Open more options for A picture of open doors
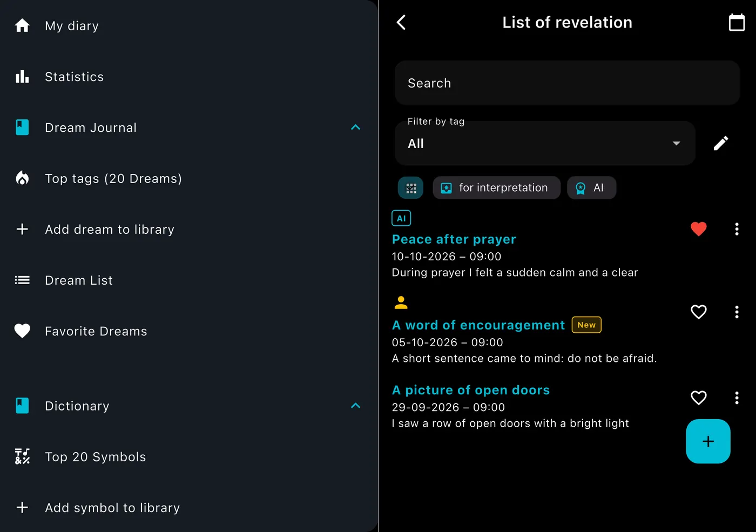Screen dimensions: 756x532 point(737,398)
